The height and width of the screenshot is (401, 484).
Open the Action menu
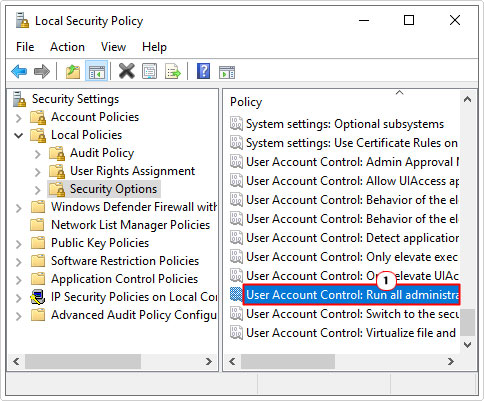[67, 47]
